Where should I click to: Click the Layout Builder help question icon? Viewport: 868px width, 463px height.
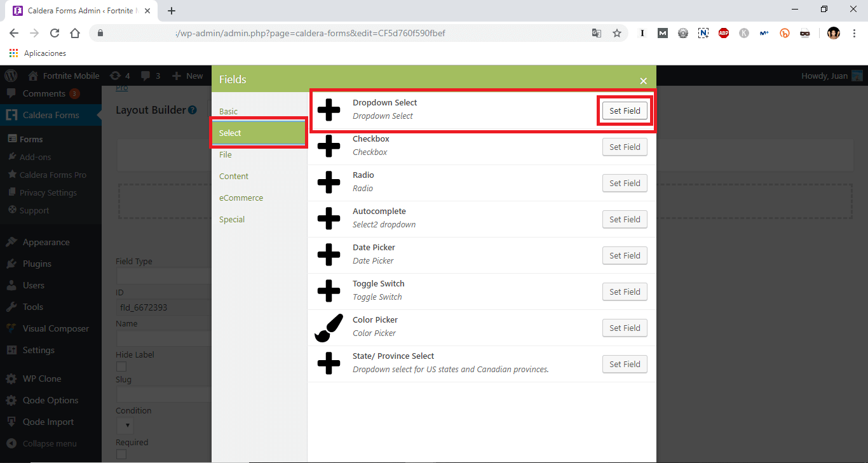(x=193, y=110)
